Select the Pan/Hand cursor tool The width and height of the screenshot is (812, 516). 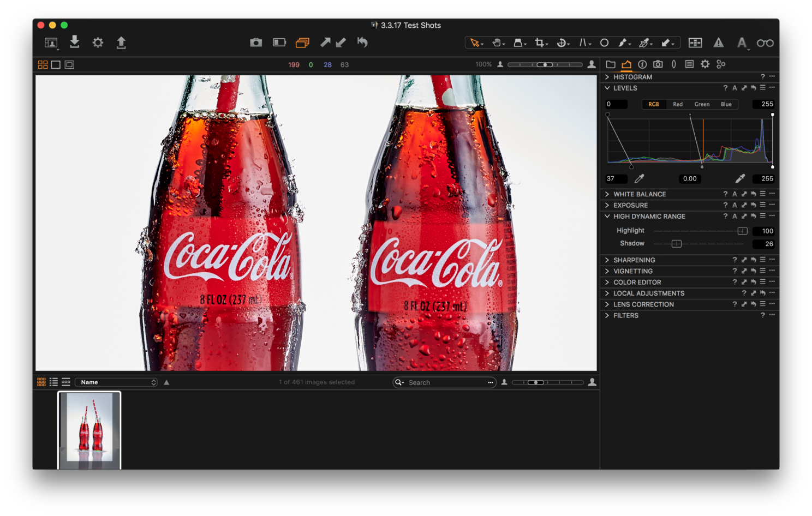coord(496,43)
